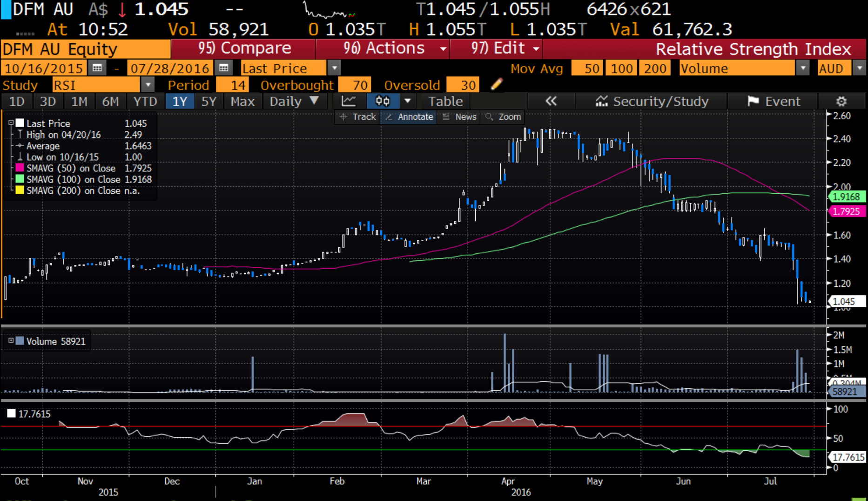Select candlestick chart type icon
This screenshot has width=868, height=501.
pyautogui.click(x=383, y=101)
